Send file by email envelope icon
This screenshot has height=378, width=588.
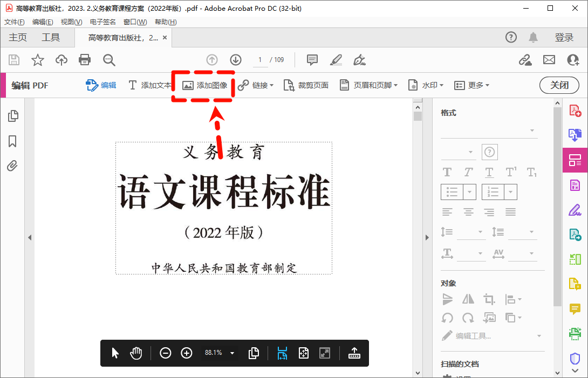pos(549,60)
